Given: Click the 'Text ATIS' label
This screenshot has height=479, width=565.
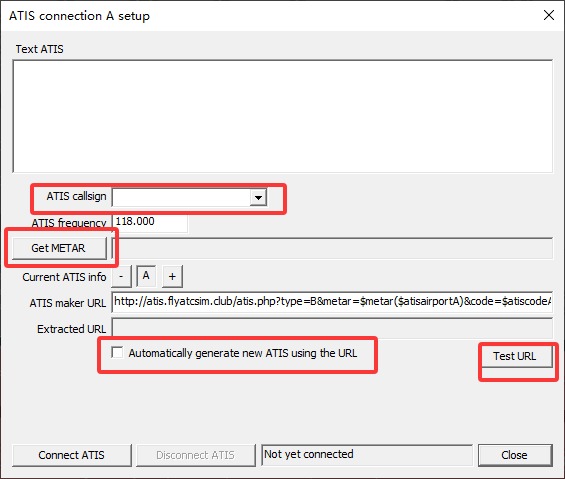Looking at the screenshot, I should click(x=40, y=49).
